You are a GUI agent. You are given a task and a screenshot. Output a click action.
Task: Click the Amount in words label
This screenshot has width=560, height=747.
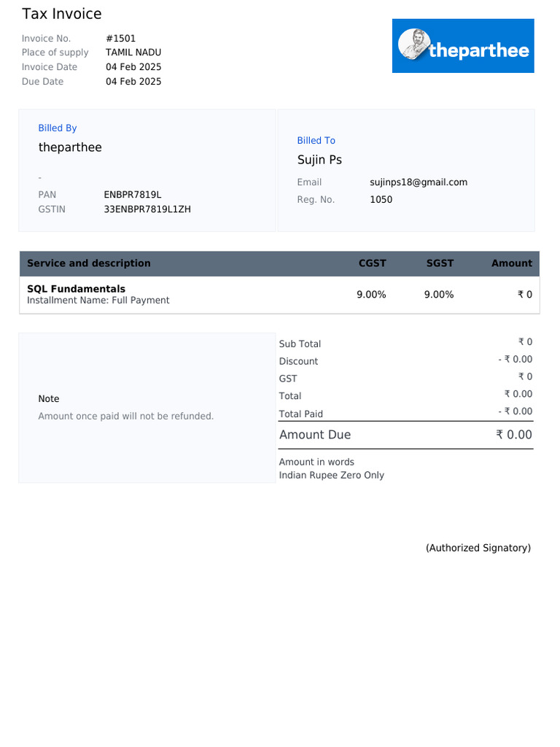coord(316,462)
